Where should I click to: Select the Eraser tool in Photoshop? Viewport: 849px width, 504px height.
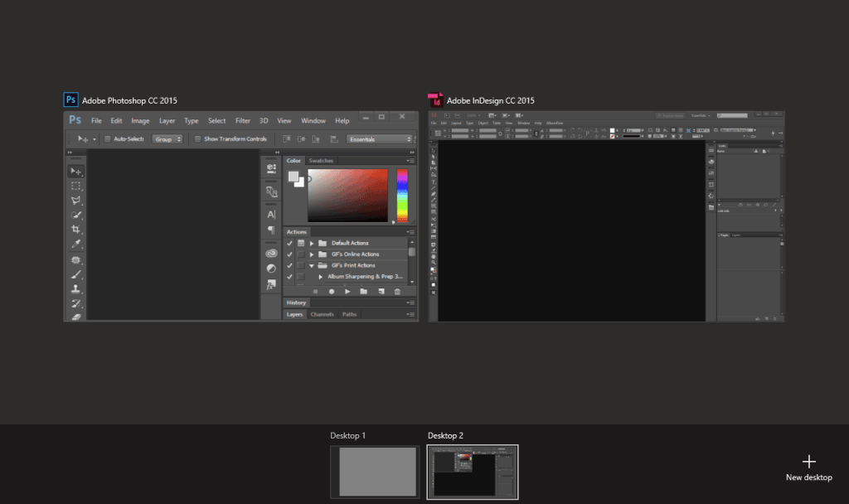75,316
